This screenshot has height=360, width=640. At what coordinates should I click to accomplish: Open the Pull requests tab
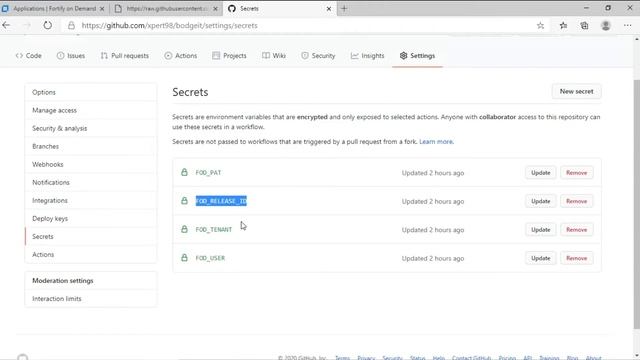[124, 56]
